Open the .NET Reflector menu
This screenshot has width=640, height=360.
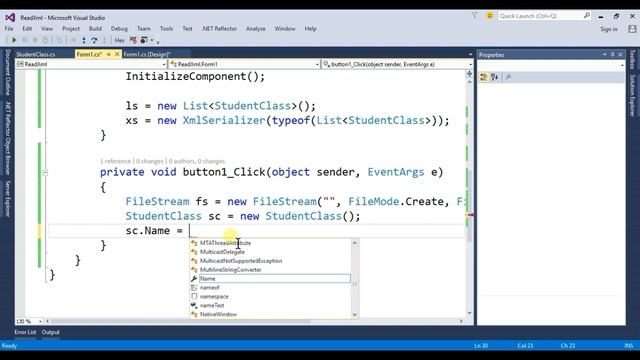coord(219,29)
